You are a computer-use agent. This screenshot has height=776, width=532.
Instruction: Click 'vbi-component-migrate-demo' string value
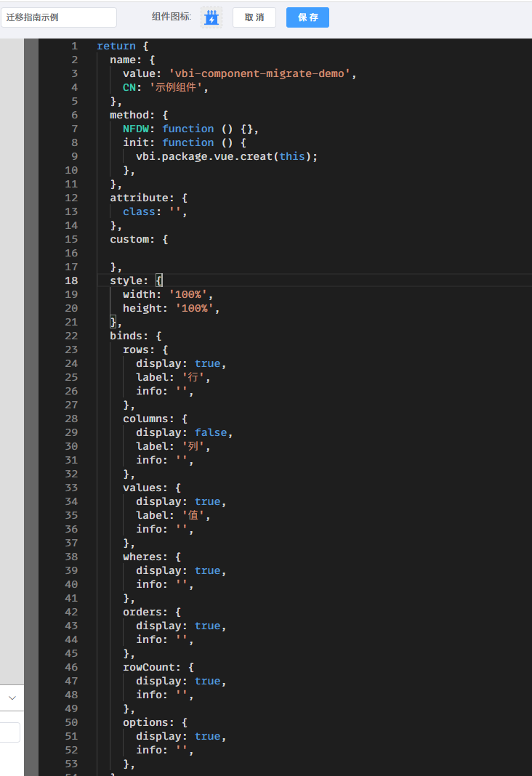pyautogui.click(x=259, y=73)
